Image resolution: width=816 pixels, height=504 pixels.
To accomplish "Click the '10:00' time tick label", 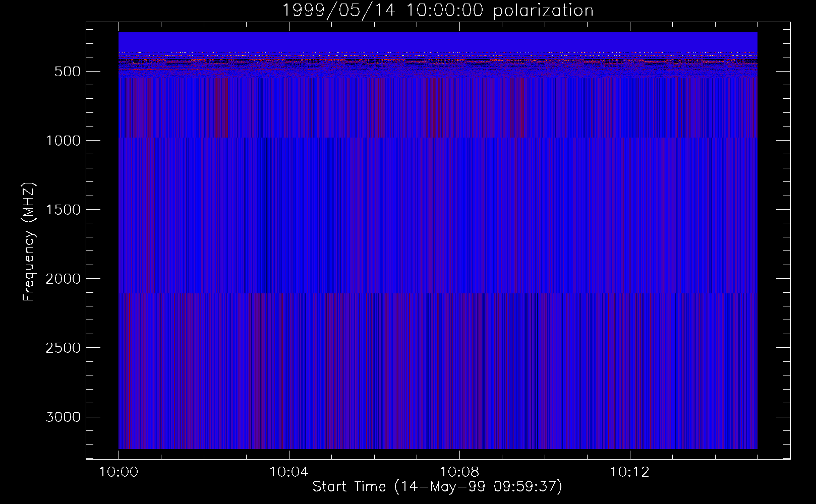I will [119, 472].
